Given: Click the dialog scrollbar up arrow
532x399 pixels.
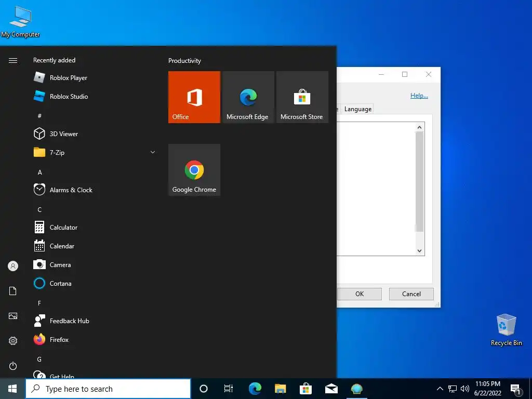Looking at the screenshot, I should tap(419, 127).
